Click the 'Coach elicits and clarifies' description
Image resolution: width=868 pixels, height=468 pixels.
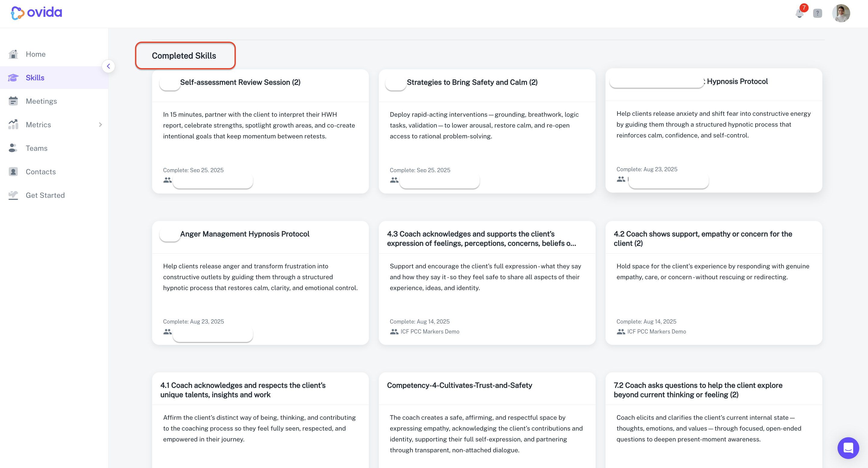click(709, 428)
